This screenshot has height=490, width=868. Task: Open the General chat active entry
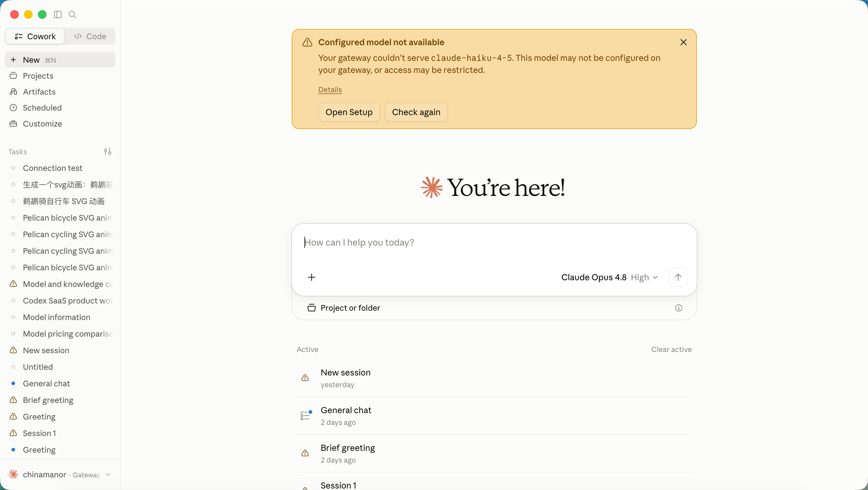[x=494, y=416]
